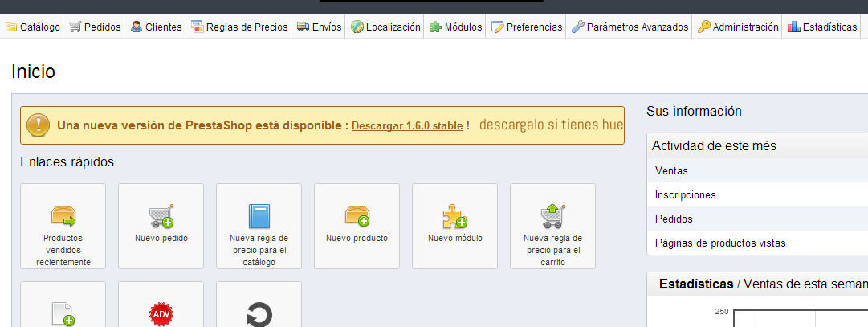
Task: Click the Pedidos cart icon
Action: (75, 27)
